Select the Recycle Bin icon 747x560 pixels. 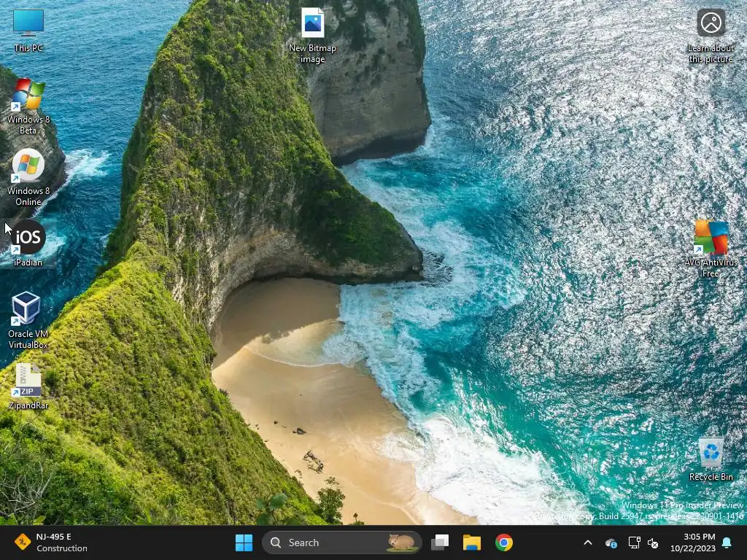(x=711, y=459)
